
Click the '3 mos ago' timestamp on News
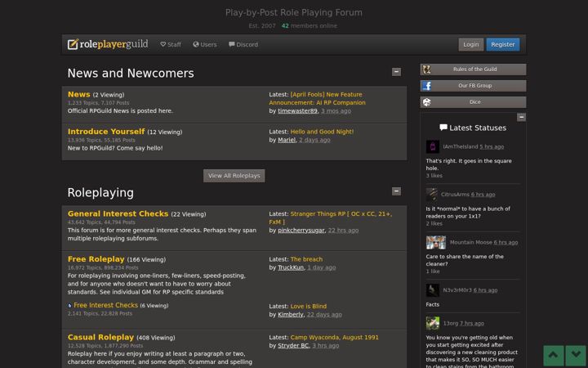tap(336, 110)
